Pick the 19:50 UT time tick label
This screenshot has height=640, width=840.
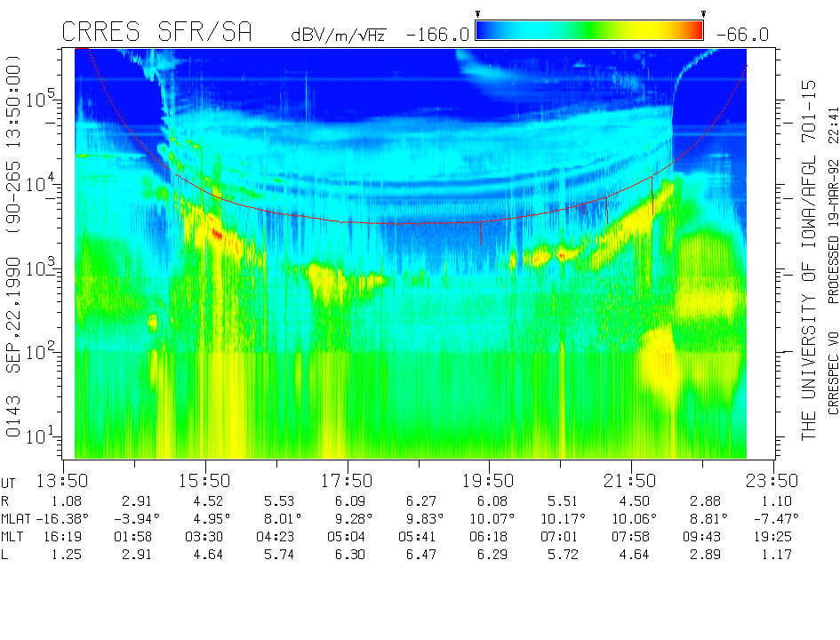[x=489, y=481]
